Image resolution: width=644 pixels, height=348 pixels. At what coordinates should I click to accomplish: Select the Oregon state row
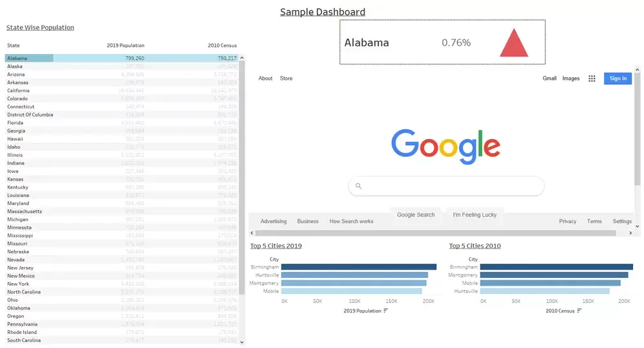(x=122, y=316)
